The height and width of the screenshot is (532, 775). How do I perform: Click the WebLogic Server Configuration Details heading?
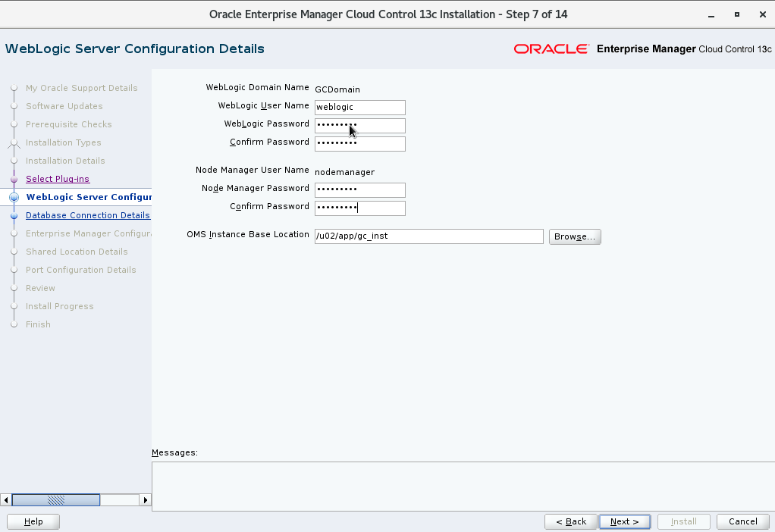pos(134,49)
